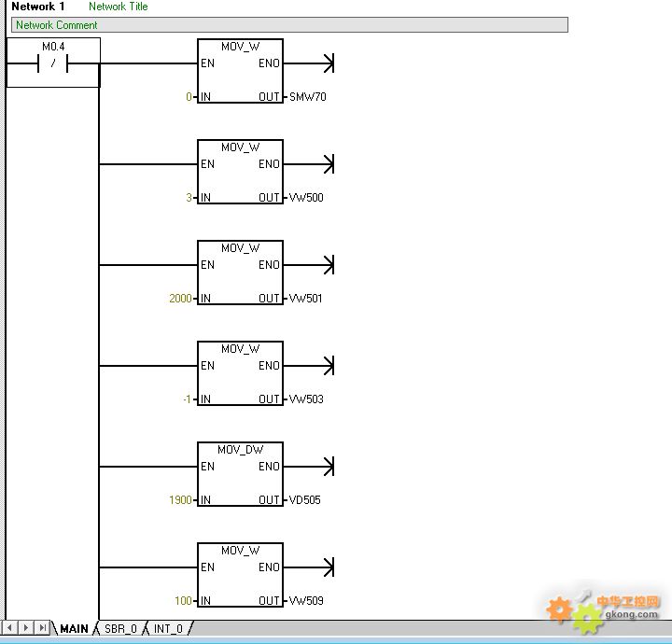Image resolution: width=672 pixels, height=644 pixels.
Task: Click ENO arrow of the VW500 MOV_W
Action: pyautogui.click(x=329, y=164)
